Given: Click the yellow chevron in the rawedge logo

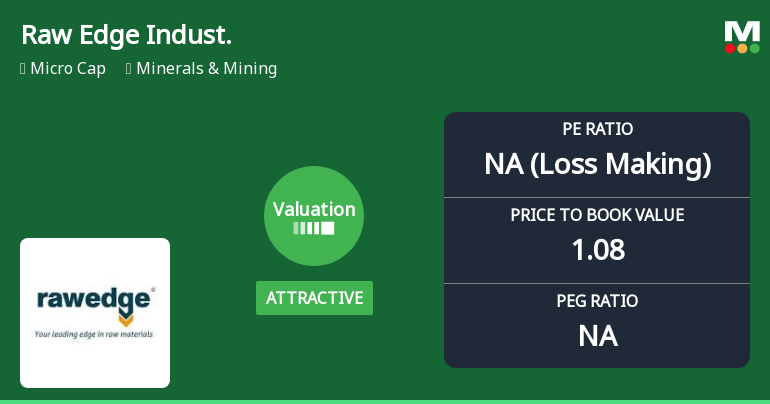Looking at the screenshot, I should coord(125,320).
